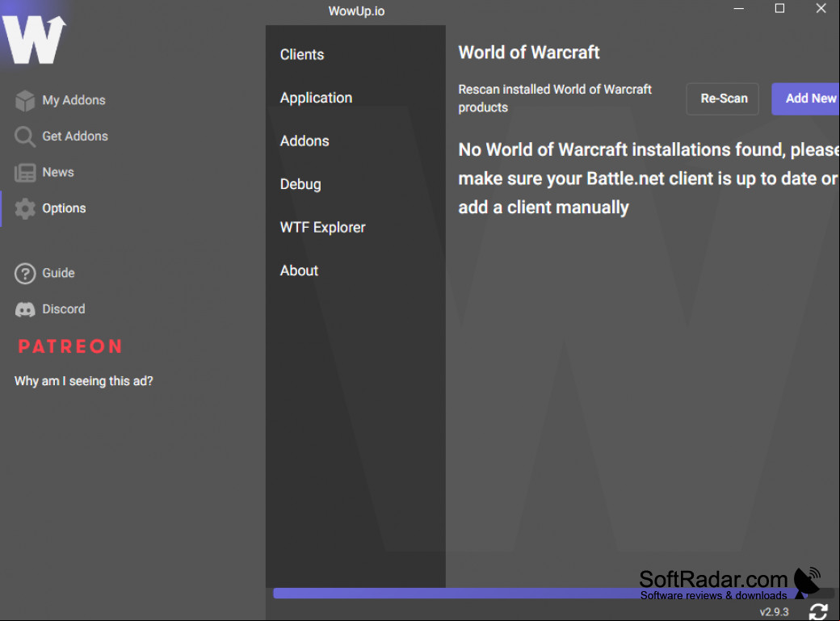Click the WowUp.io window title
This screenshot has height=621, width=840.
tap(356, 11)
